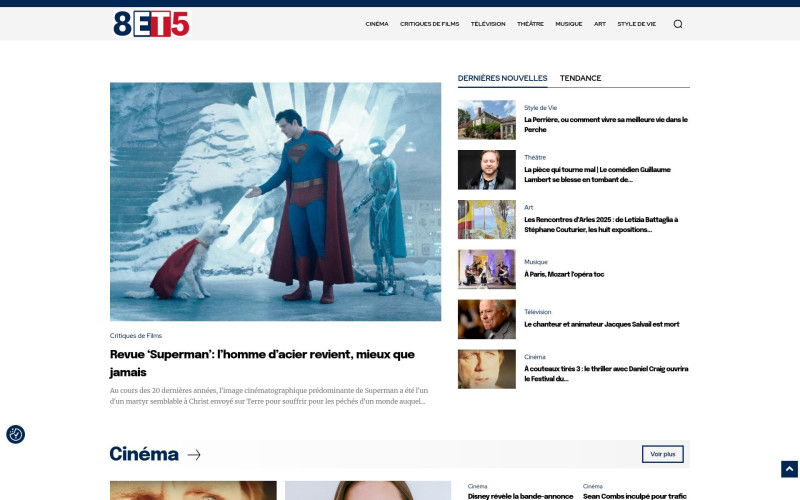Image resolution: width=800 pixels, height=500 pixels.
Task: Open the Revue 'Superman' headline
Action: [x=262, y=363]
